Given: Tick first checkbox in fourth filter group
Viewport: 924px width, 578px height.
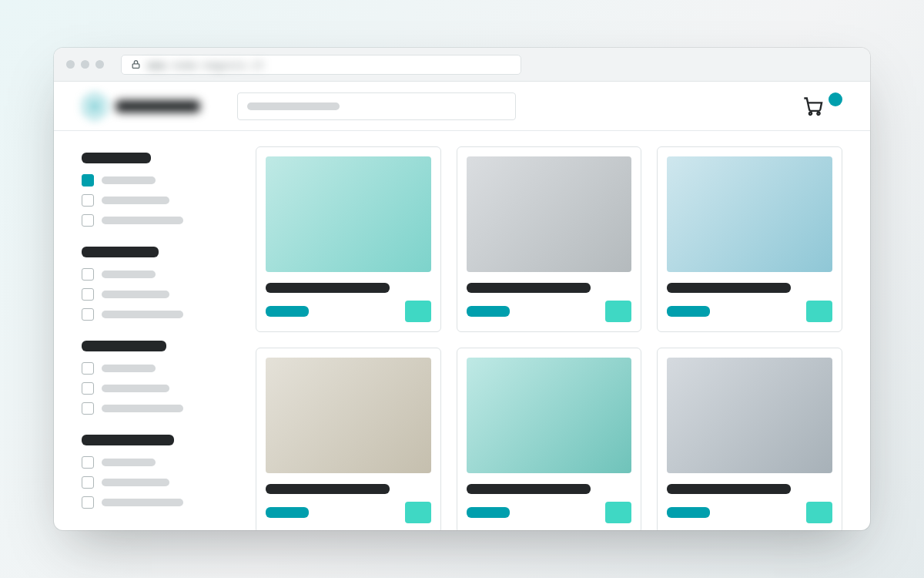Looking at the screenshot, I should (x=88, y=462).
